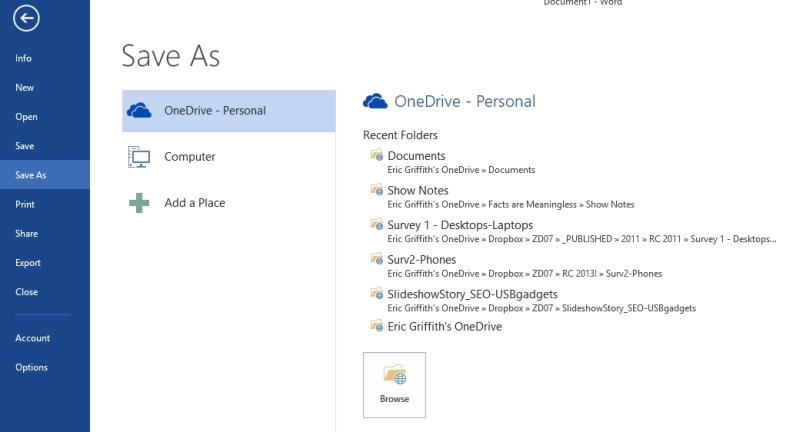Click the folder icon beside Surv2-Phones
The width and height of the screenshot is (786, 432).
pos(376,259)
